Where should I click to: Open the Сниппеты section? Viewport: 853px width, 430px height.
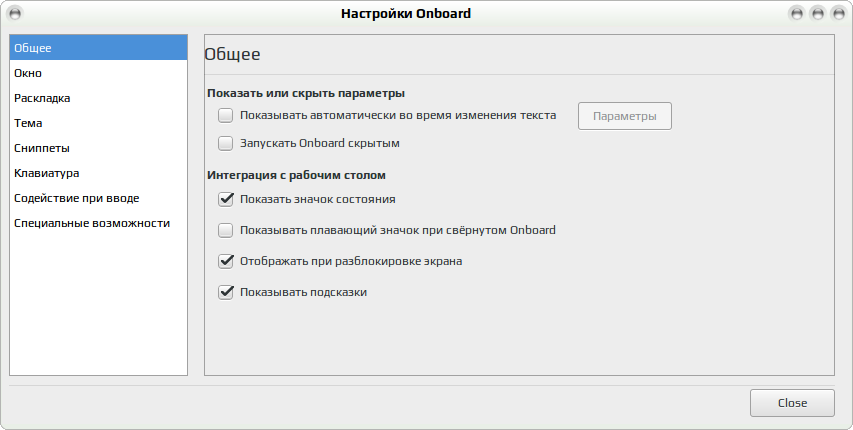click(x=98, y=148)
